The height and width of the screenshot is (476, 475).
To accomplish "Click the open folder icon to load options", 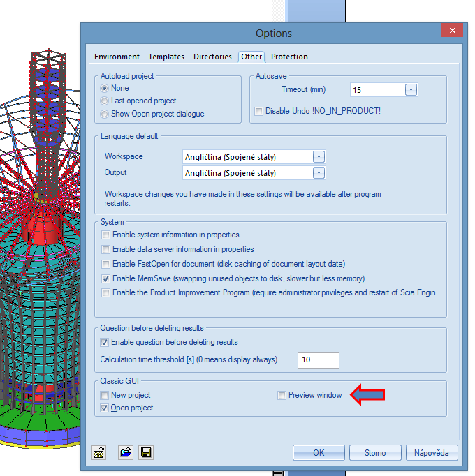I will [x=125, y=453].
